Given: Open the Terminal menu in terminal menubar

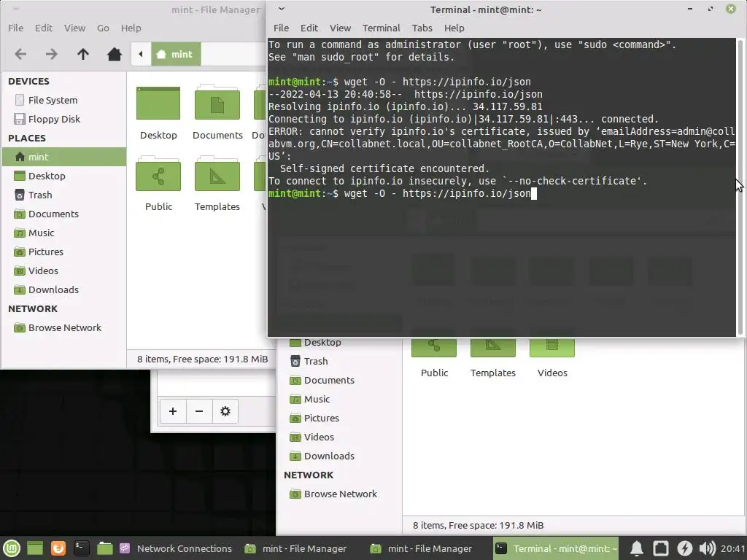Looking at the screenshot, I should (381, 28).
